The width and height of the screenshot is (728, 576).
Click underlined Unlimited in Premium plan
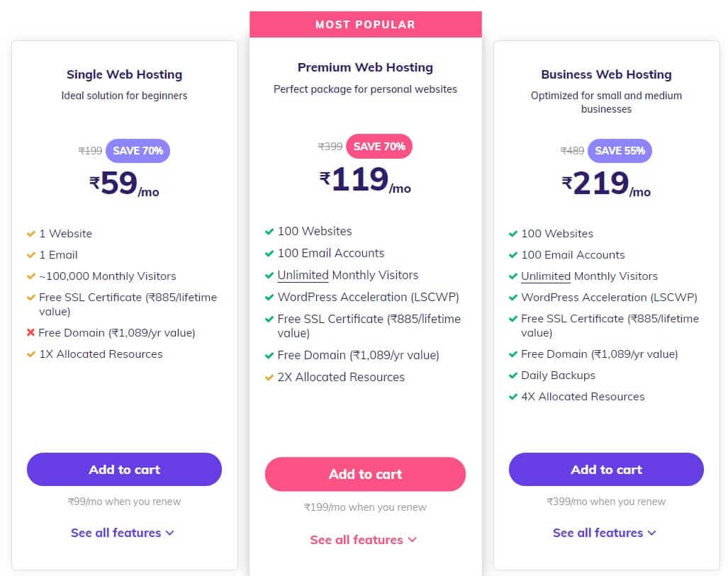point(303,275)
